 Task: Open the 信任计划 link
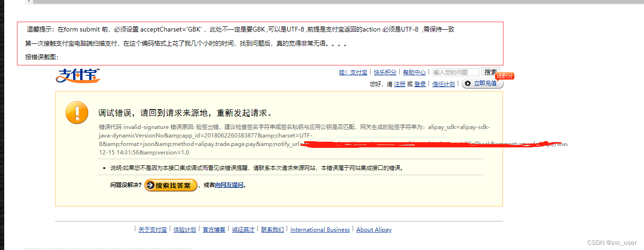click(444, 84)
